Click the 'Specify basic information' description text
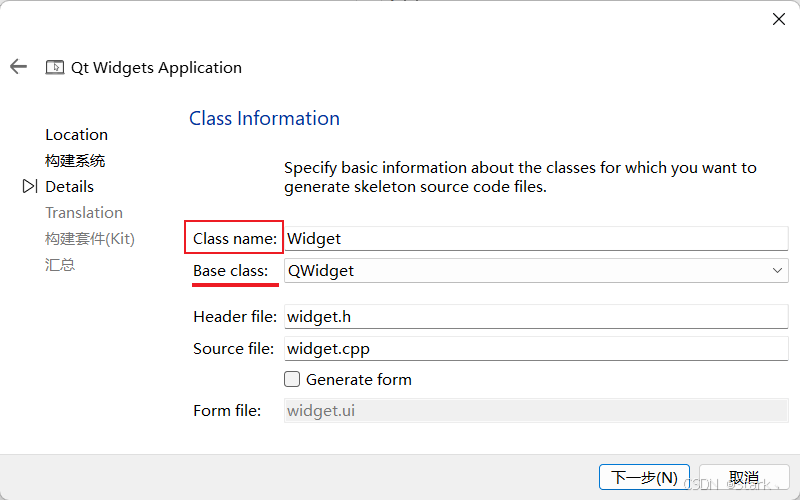Image resolution: width=800 pixels, height=500 pixels. click(x=520, y=177)
